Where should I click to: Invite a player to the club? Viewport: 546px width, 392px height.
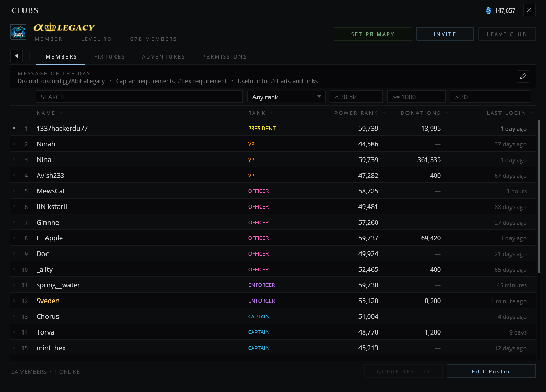pyautogui.click(x=445, y=34)
